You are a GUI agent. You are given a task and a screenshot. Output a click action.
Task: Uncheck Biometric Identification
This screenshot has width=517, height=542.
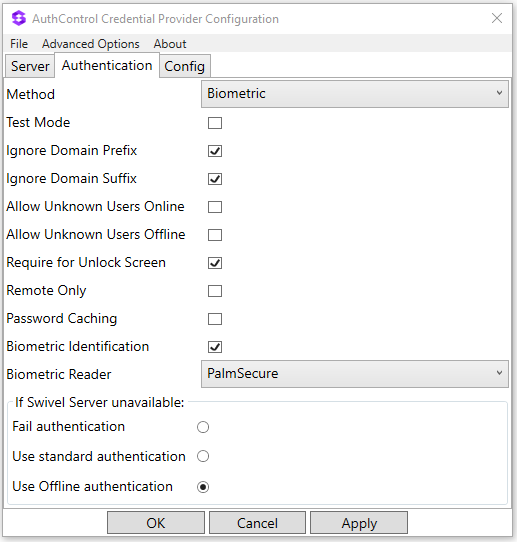coord(215,347)
